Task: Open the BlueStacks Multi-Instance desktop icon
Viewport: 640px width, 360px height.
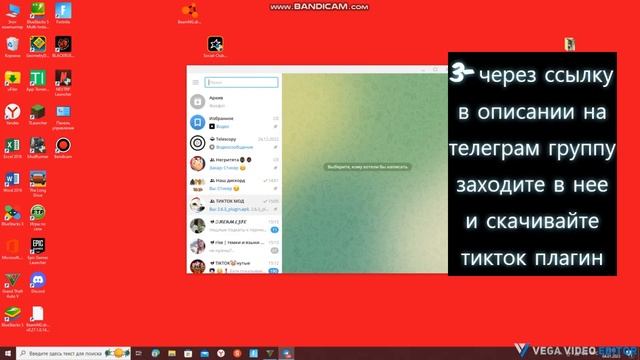Action: (x=38, y=16)
